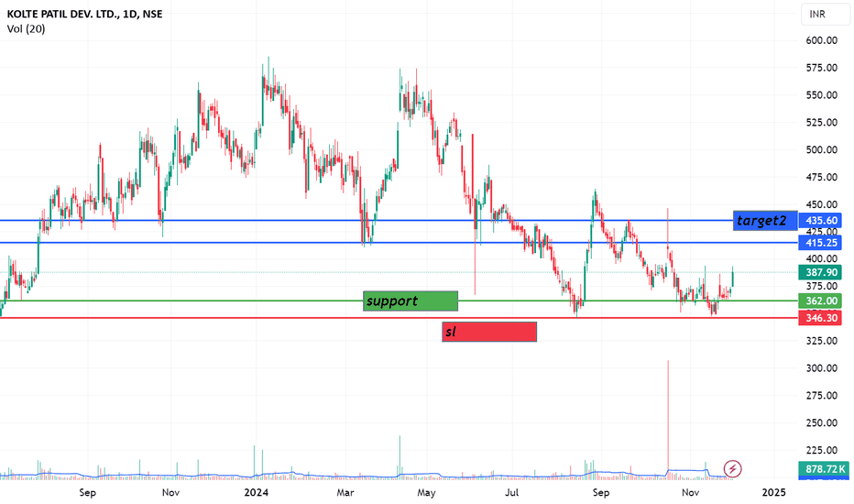The height and width of the screenshot is (504, 854).
Task: Click the Jul label on time axis
Action: click(x=511, y=493)
